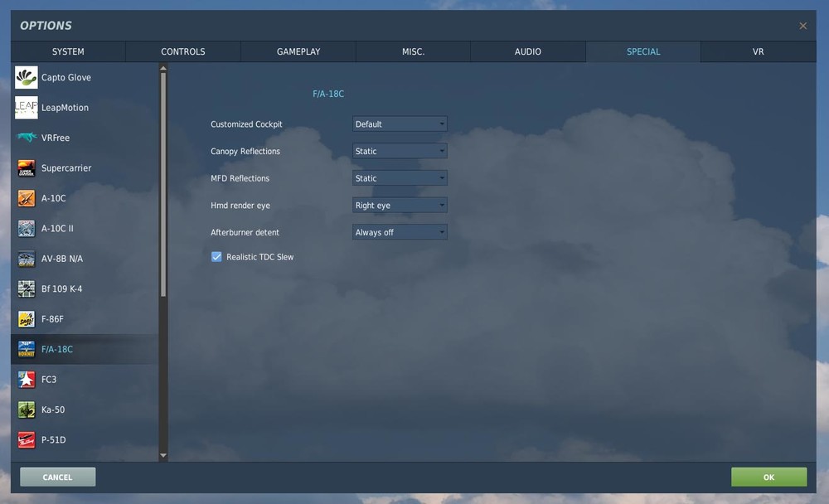The width and height of the screenshot is (829, 504).
Task: Switch to the SYSTEM tab
Action: tap(68, 52)
